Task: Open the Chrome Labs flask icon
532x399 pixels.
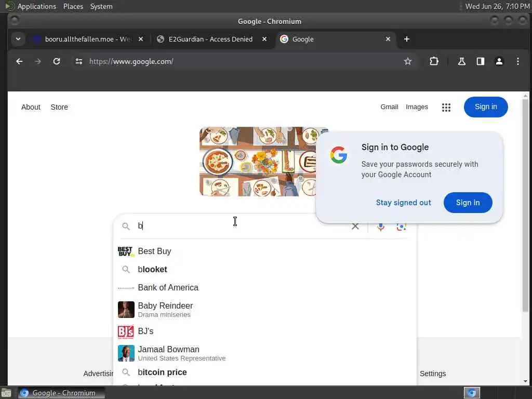Action: pyautogui.click(x=461, y=61)
